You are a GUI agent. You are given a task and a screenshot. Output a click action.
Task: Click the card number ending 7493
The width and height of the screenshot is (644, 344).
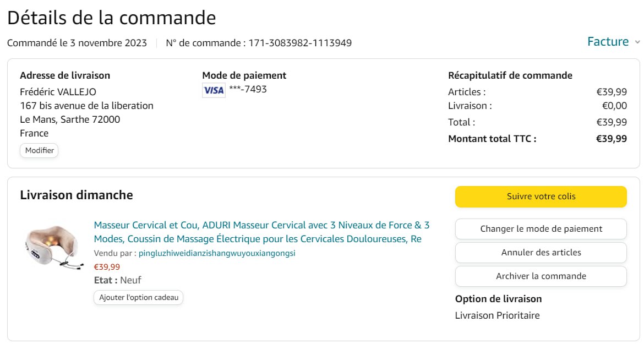tap(248, 89)
